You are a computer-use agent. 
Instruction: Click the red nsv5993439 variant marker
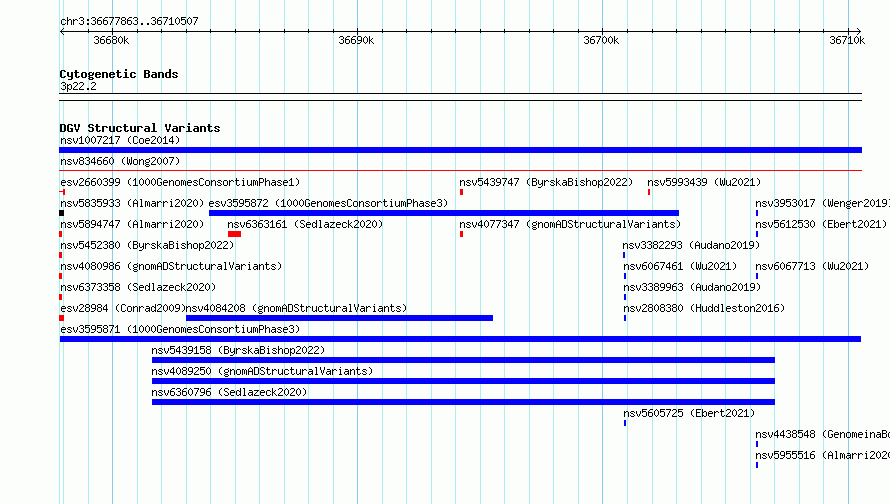tap(649, 192)
